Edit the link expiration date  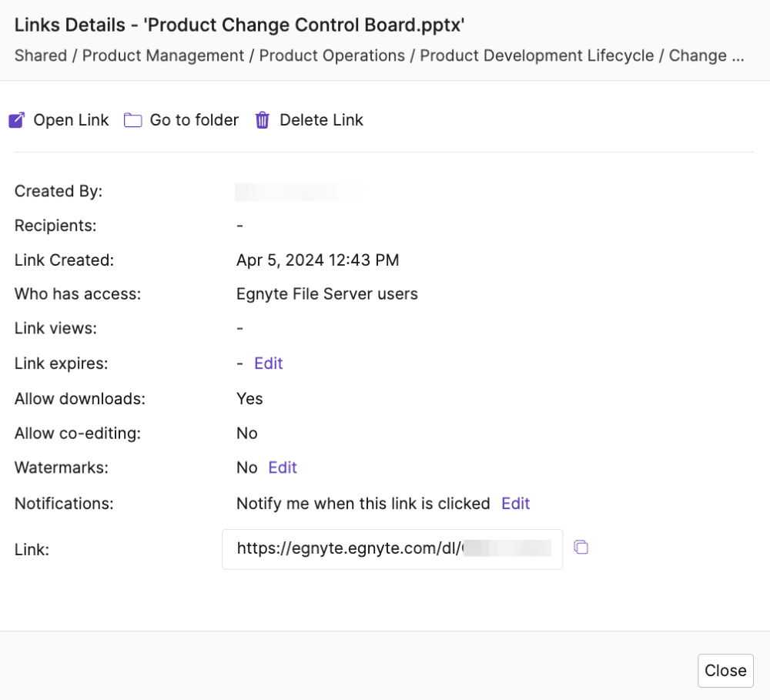[x=268, y=363]
